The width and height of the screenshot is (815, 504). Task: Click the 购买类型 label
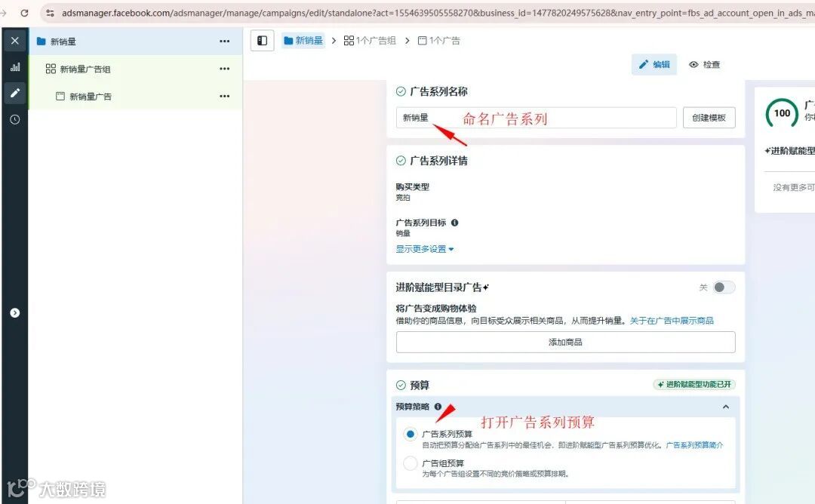(412, 186)
